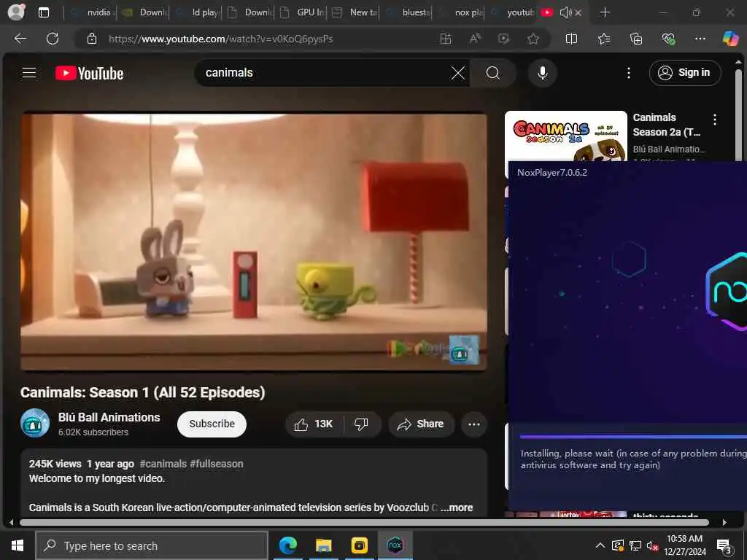Open YouTube settings three-dot menu

(x=629, y=73)
